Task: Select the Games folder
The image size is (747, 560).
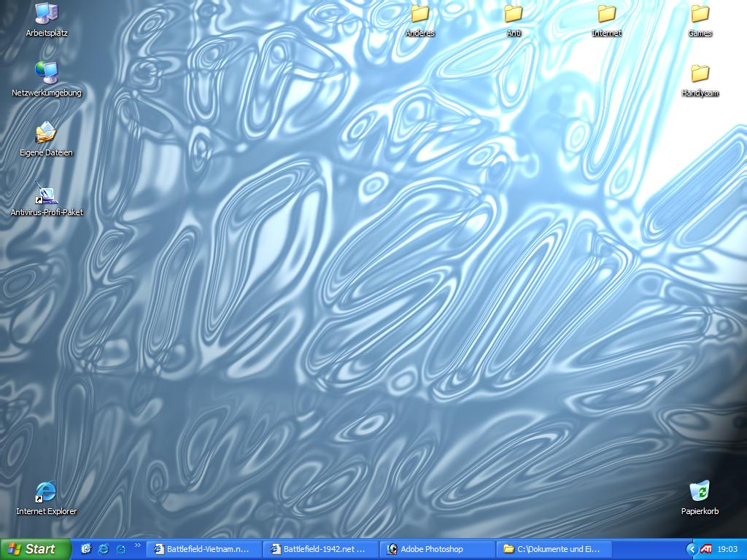Action: 700,14
